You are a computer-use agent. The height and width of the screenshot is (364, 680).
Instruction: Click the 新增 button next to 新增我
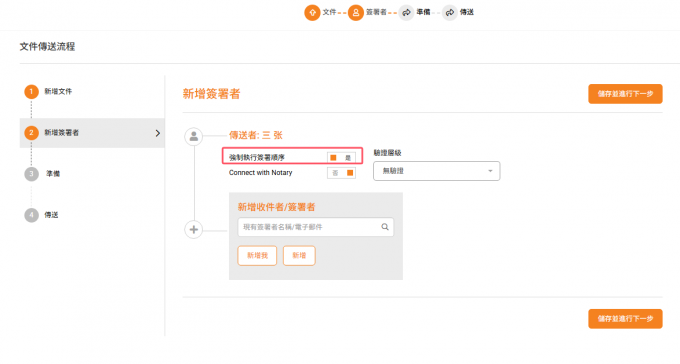pos(299,256)
